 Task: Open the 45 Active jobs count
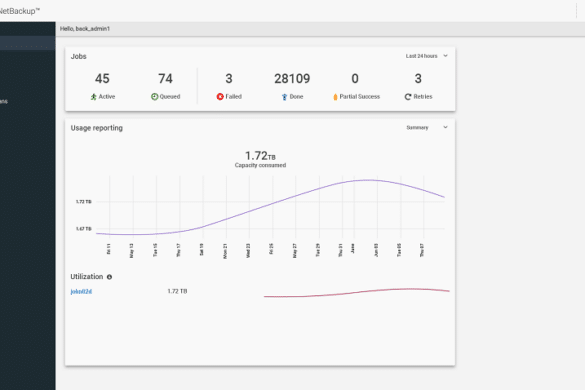[102, 79]
